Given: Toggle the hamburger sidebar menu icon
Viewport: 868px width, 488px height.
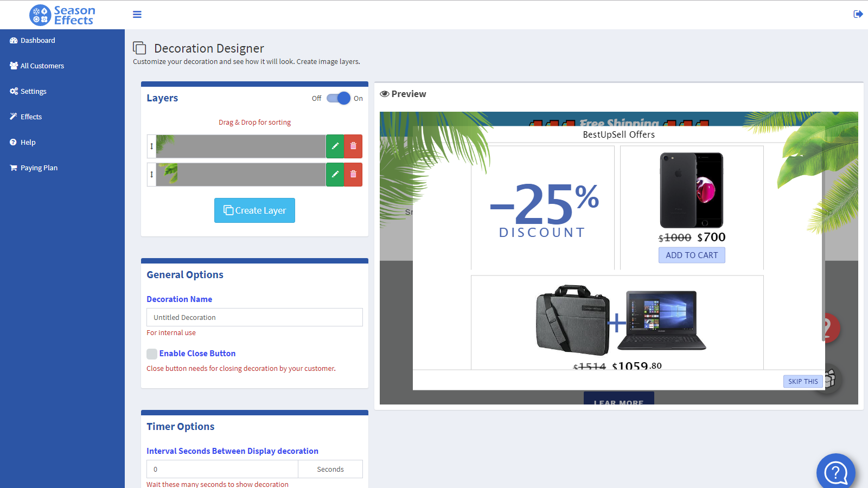Looking at the screenshot, I should click(137, 15).
